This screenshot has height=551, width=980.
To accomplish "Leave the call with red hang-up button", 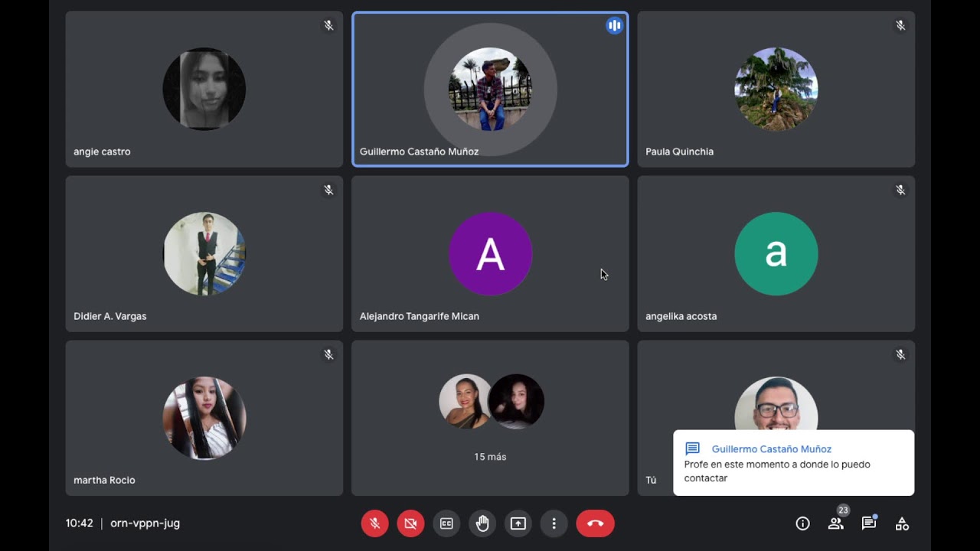I will click(595, 523).
